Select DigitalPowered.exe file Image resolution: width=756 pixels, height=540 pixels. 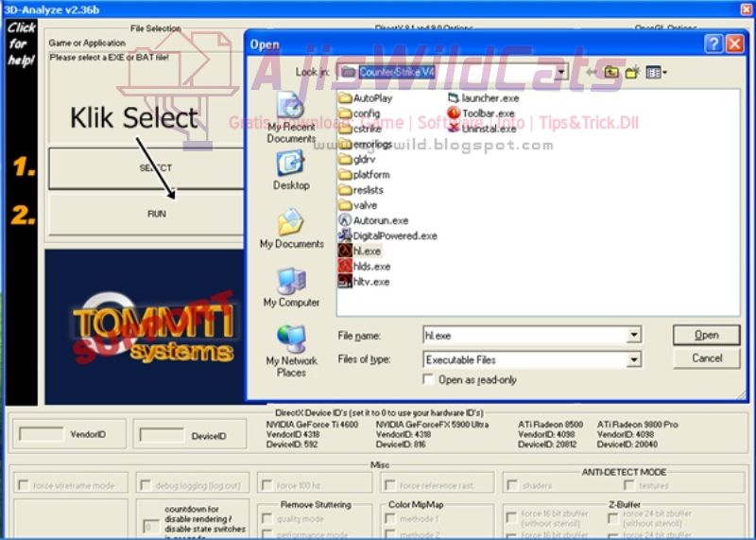coord(387,236)
